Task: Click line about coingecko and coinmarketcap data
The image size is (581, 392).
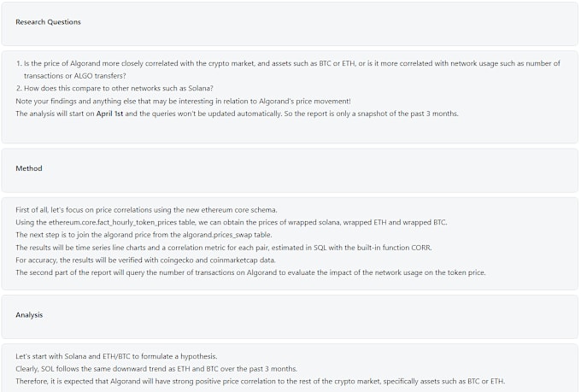Action: coord(145,260)
